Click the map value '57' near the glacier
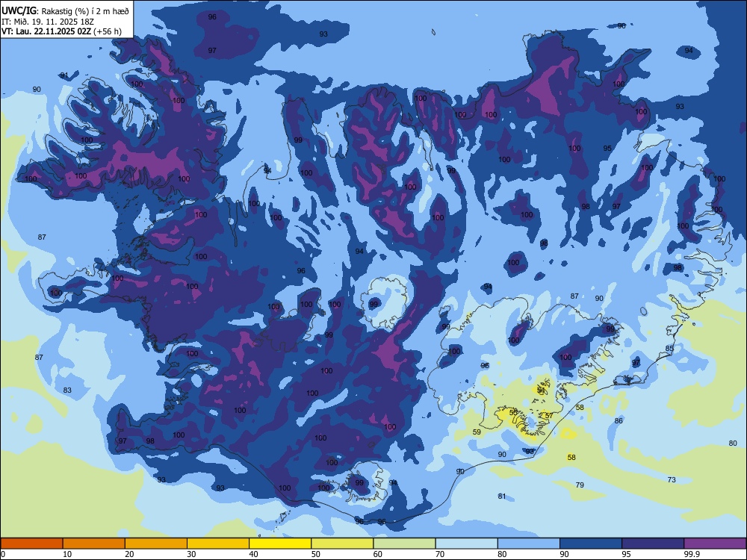 [x=549, y=415]
